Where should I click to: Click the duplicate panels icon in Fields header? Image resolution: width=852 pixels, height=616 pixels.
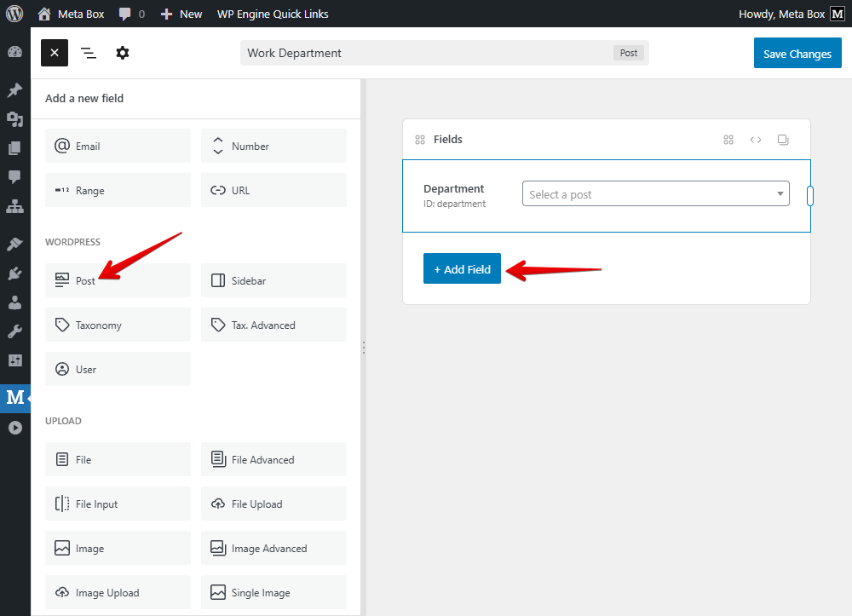click(783, 140)
